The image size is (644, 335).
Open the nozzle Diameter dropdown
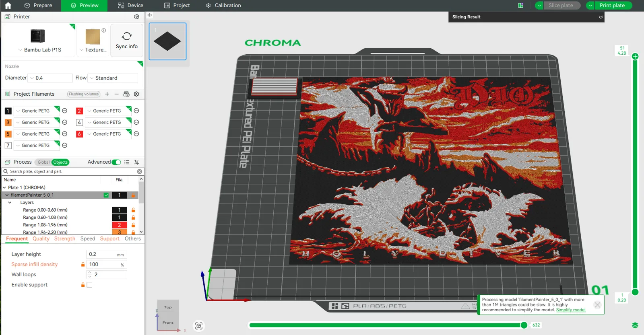pos(50,78)
